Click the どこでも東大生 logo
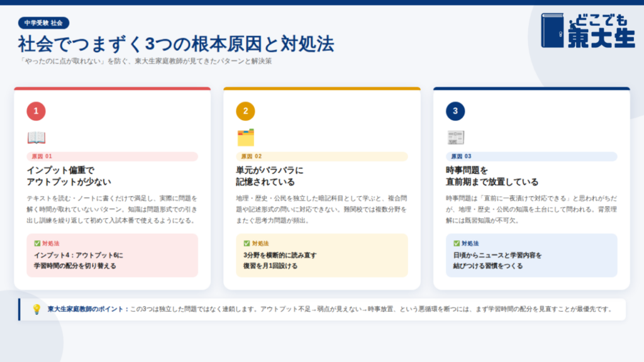Image resolution: width=644 pixels, height=362 pixels. pyautogui.click(x=588, y=30)
